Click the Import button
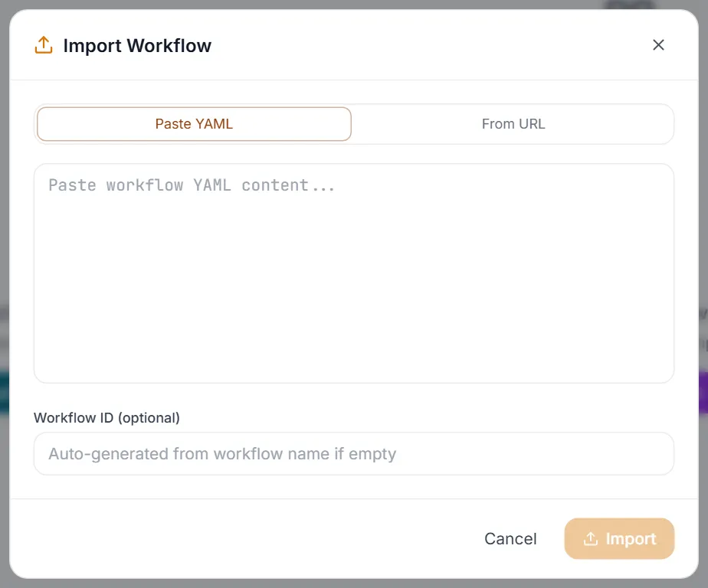 point(619,539)
